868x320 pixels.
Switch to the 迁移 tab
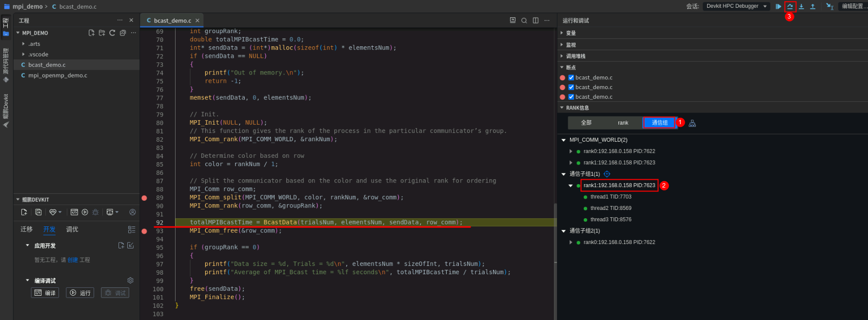pos(26,229)
